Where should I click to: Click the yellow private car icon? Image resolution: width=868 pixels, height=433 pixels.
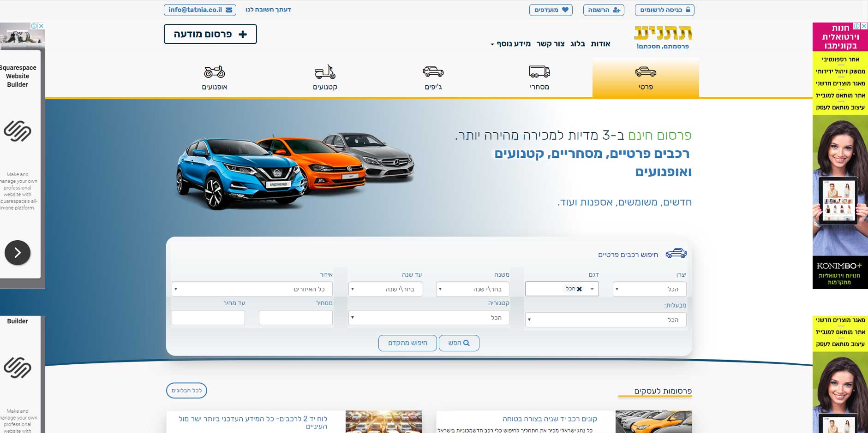click(646, 71)
